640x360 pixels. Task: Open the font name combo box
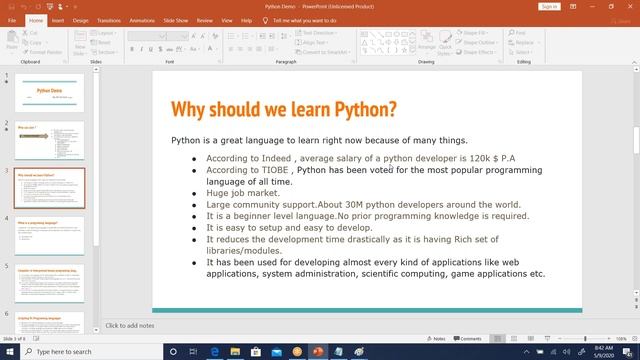147,36
